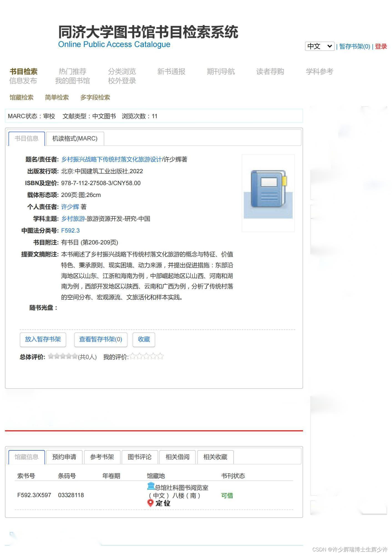392x555 pixels.
Task: Click the 可借 availability status
Action: [x=227, y=495]
